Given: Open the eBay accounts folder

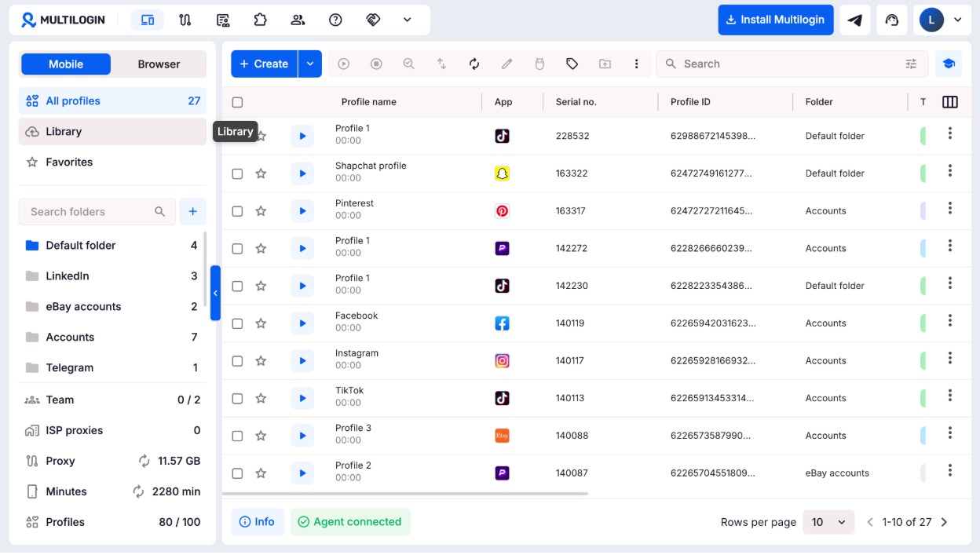Looking at the screenshot, I should [111, 306].
